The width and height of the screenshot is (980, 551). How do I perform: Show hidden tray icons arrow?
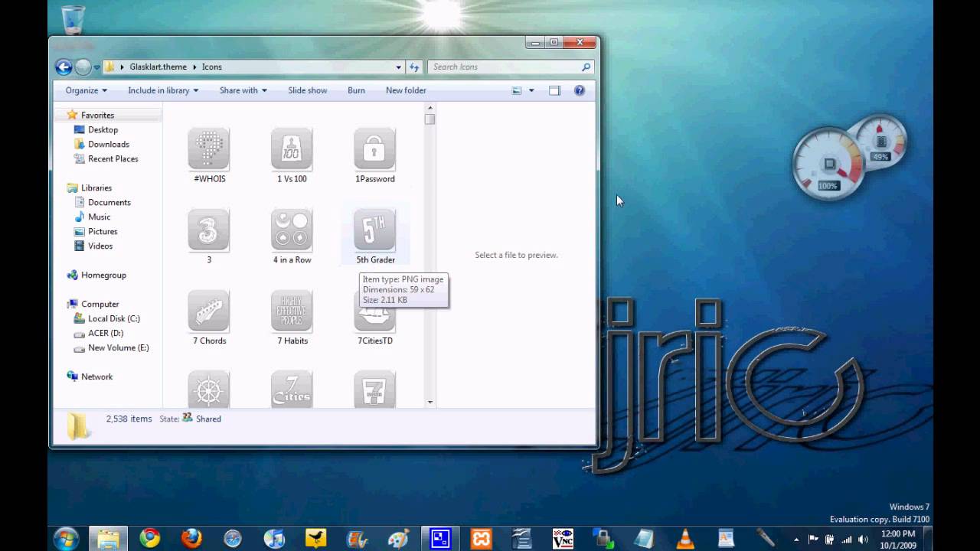(796, 539)
